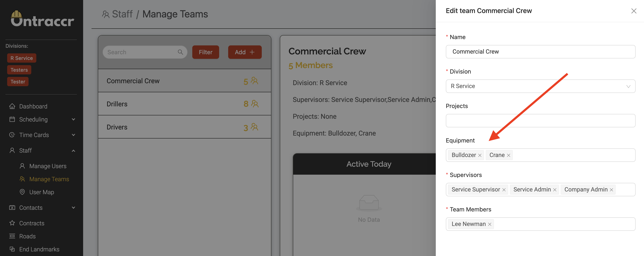Toggle the Testers division tag

(x=19, y=70)
